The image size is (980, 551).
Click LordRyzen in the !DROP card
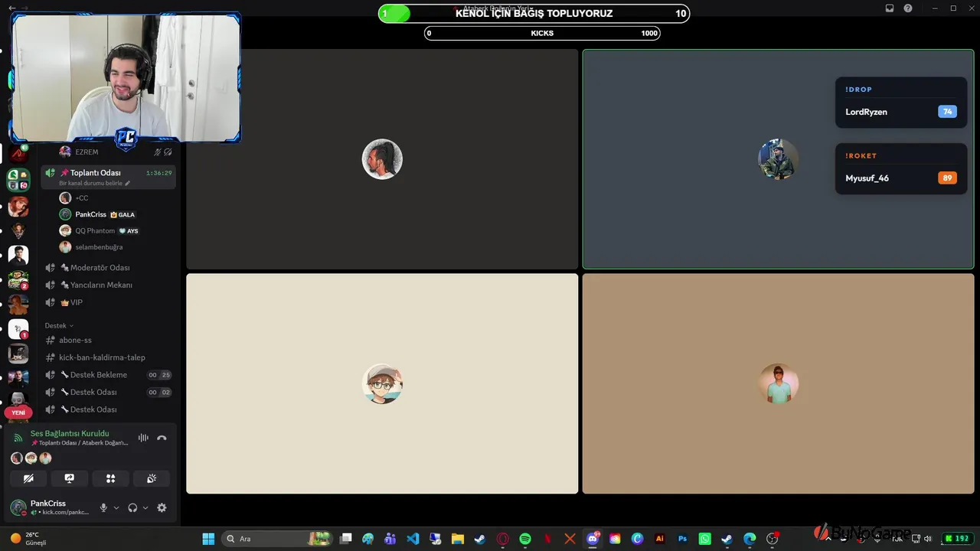[866, 112]
